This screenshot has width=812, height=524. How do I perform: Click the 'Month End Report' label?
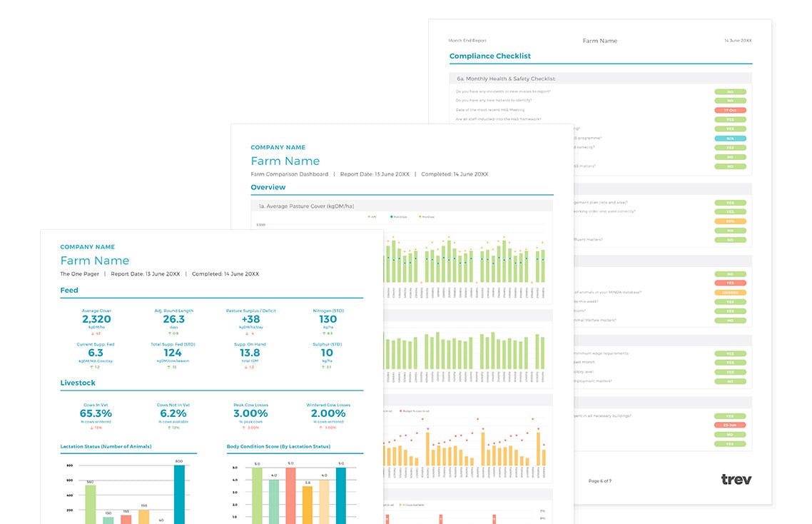tap(467, 41)
